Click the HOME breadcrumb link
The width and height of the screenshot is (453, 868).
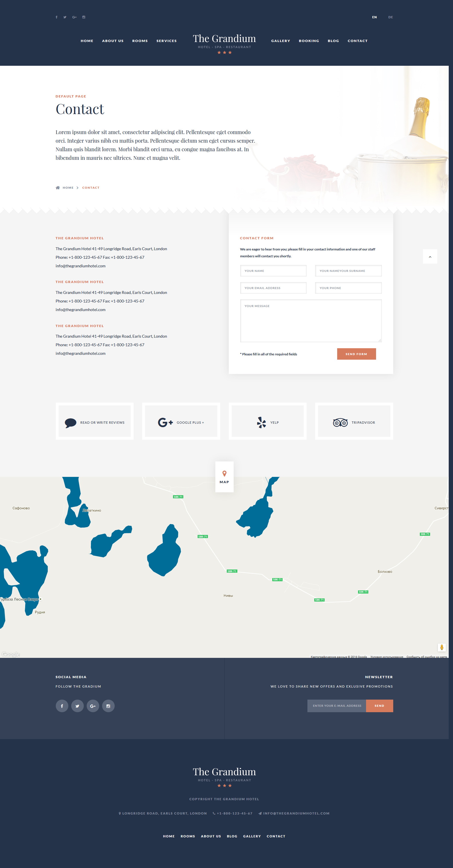coord(68,188)
